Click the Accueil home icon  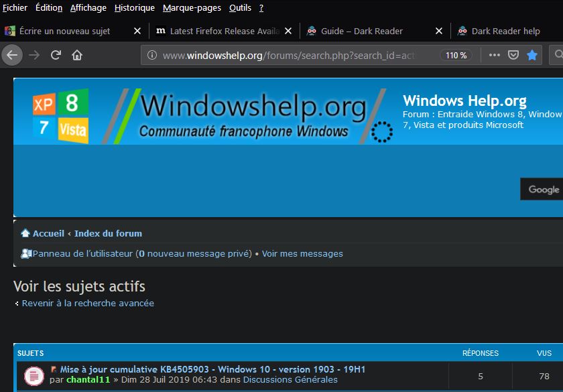[x=25, y=233]
